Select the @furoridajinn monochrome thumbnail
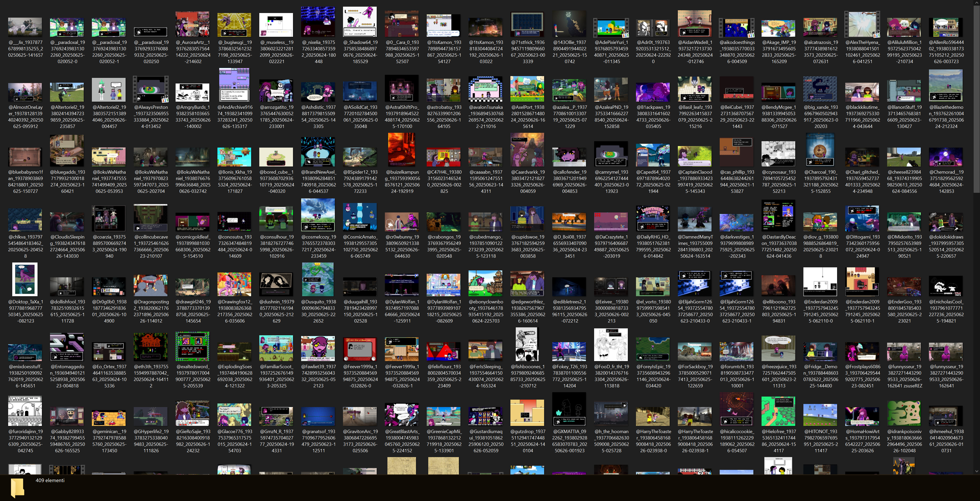The image size is (980, 501). click(25, 411)
